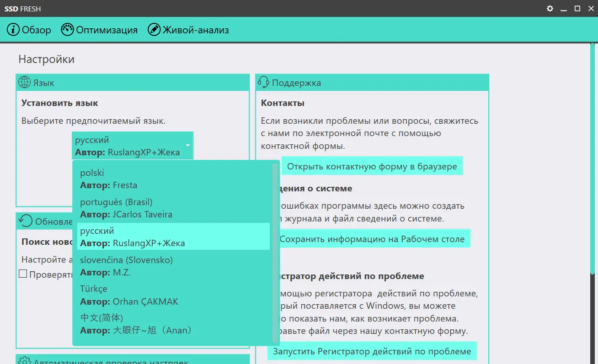Click the globe icon next to Язык

(x=24, y=82)
